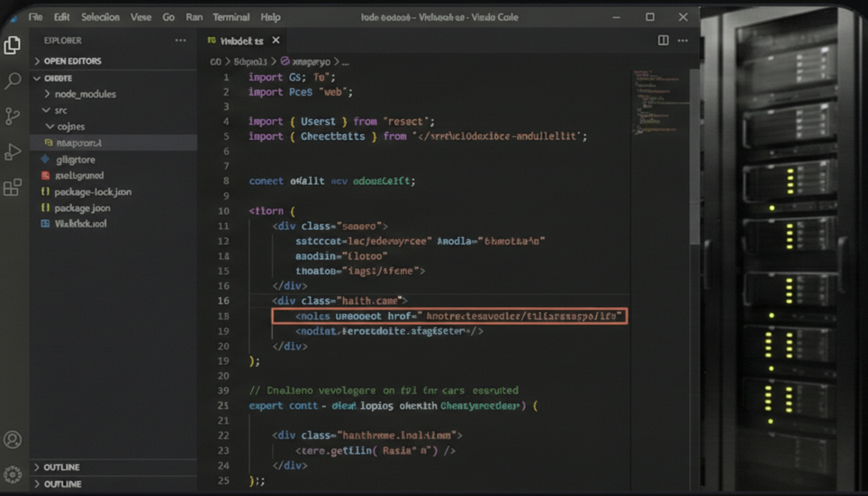Image resolution: width=868 pixels, height=496 pixels.
Task: Collapse the OPEN EDITORS section
Action: click(71, 61)
